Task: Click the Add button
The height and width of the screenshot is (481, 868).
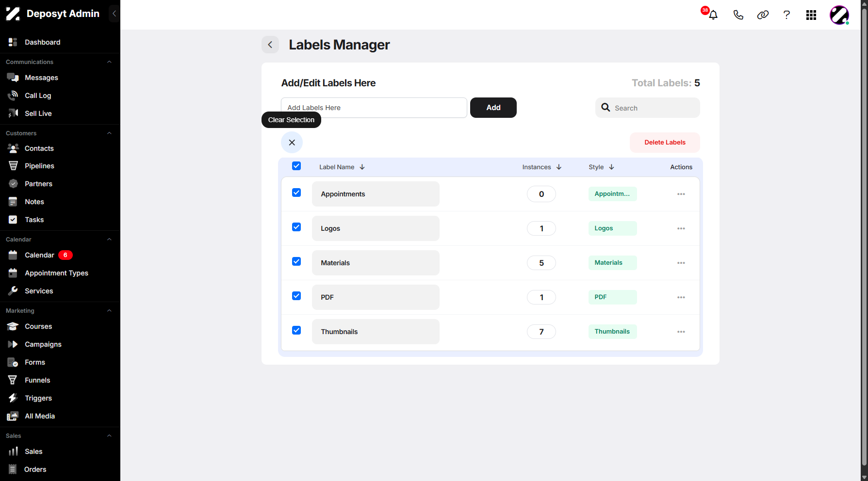Action: 493,108
